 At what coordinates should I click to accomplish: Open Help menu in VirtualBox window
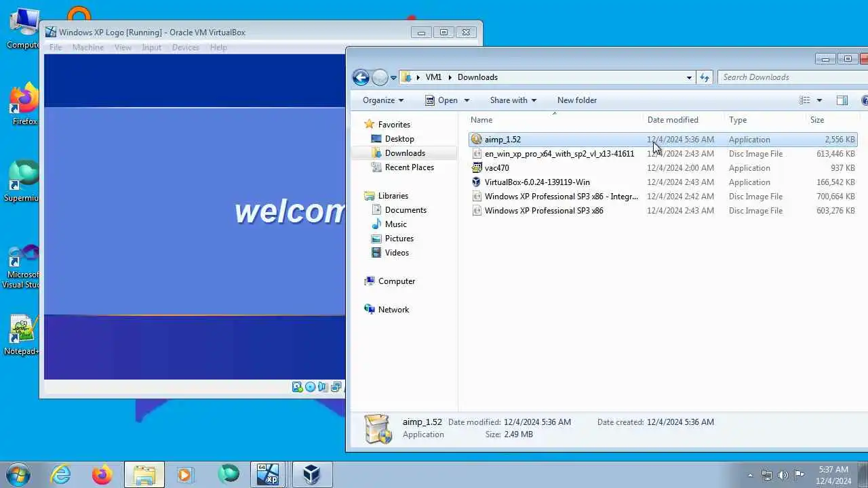[x=218, y=47]
